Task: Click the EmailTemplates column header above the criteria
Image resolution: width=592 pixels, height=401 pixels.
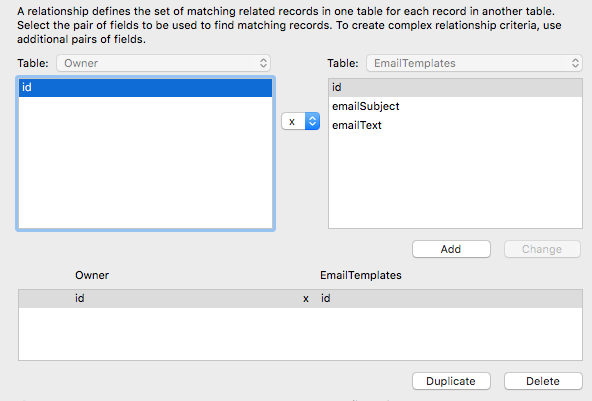Action: [361, 275]
